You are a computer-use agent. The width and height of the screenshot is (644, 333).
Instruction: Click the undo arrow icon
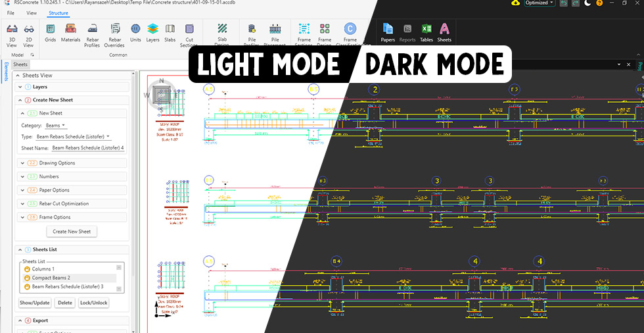pyautogui.click(x=564, y=3)
